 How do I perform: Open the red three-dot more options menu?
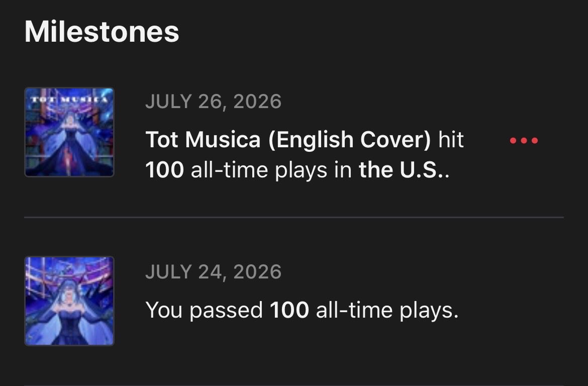click(524, 141)
